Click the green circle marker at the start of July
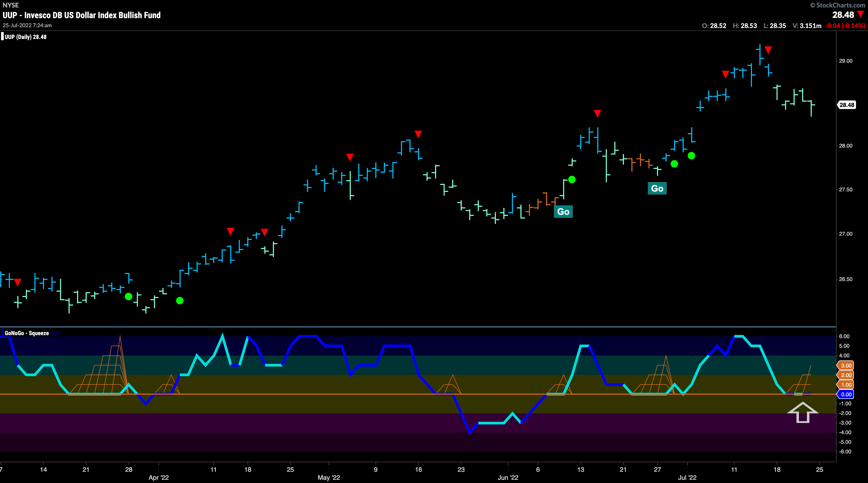This screenshot has height=483, width=868. (x=691, y=156)
